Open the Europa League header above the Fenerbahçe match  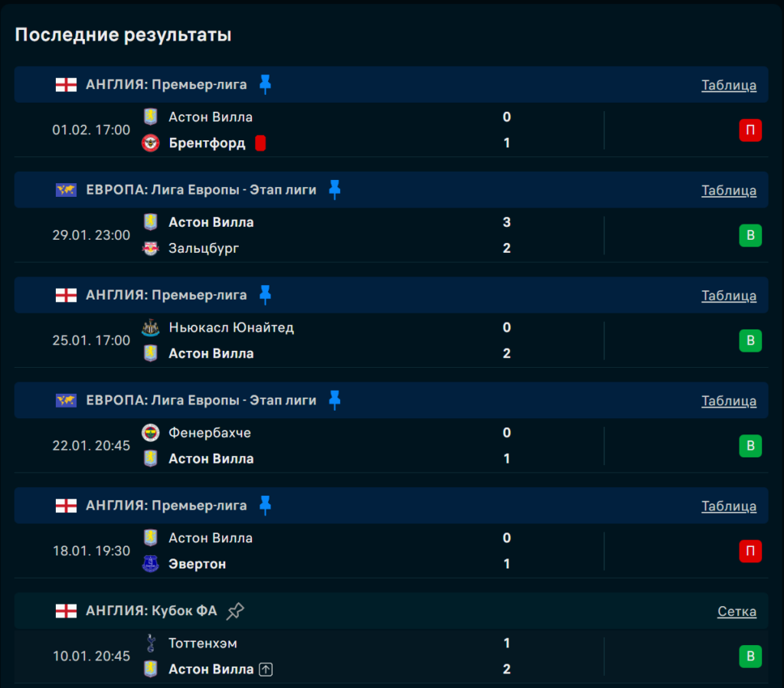(x=201, y=400)
